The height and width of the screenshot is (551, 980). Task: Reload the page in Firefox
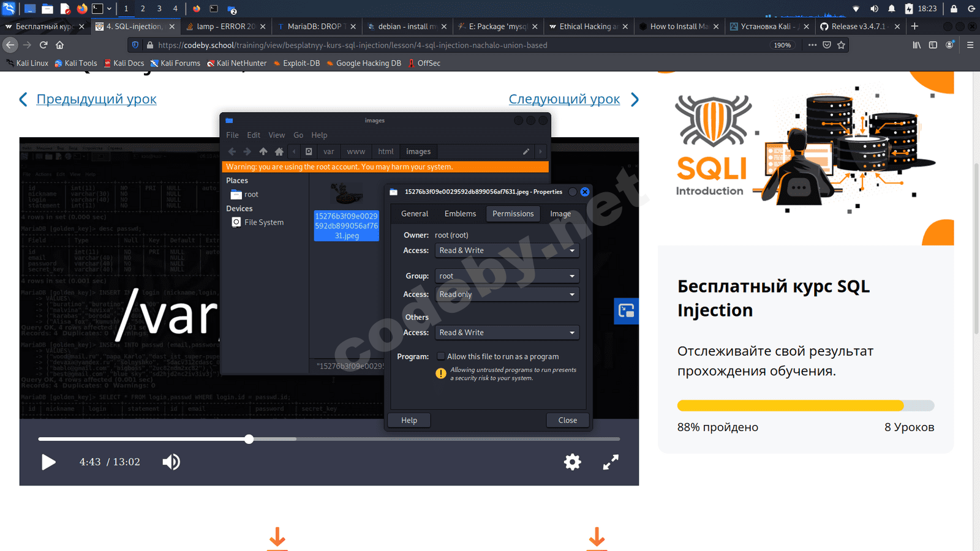click(43, 45)
